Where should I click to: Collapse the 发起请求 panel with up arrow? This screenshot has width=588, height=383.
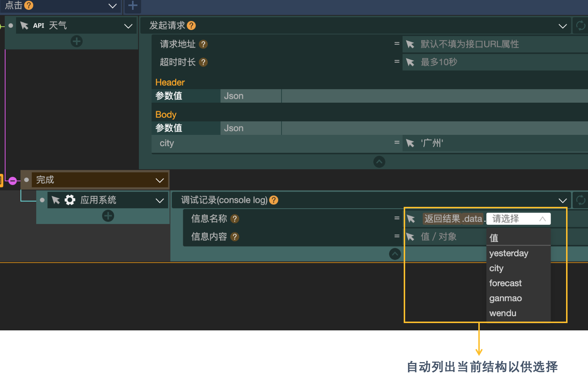pos(379,162)
